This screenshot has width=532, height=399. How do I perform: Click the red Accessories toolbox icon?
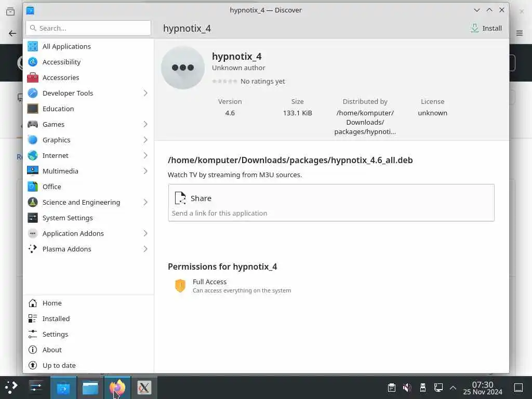coord(33,77)
